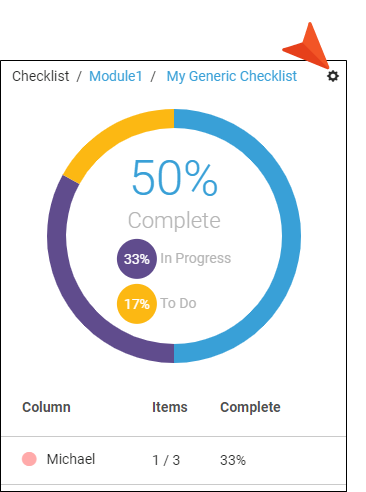Click the 1 / 3 items count
This screenshot has width=366, height=492.
166,460
